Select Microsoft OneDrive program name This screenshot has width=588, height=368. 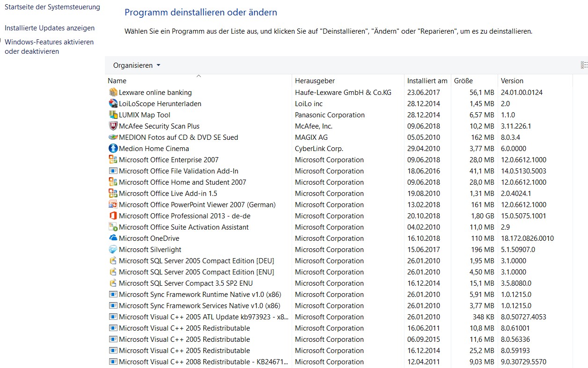click(149, 238)
